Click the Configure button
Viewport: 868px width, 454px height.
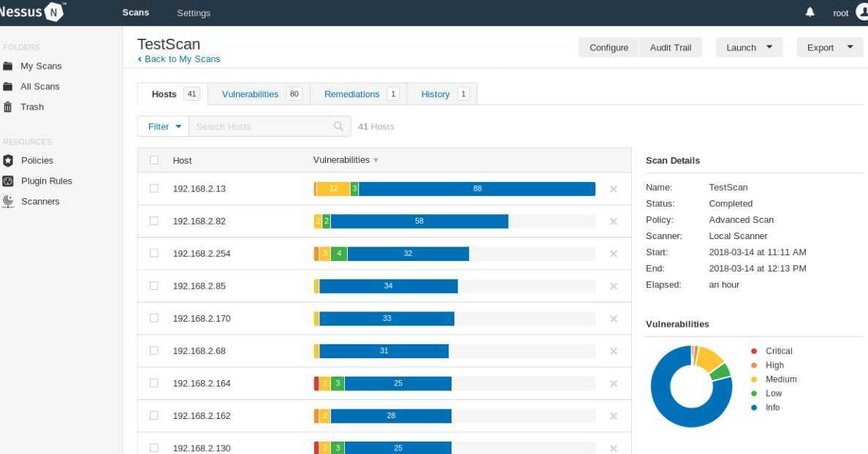(x=609, y=48)
